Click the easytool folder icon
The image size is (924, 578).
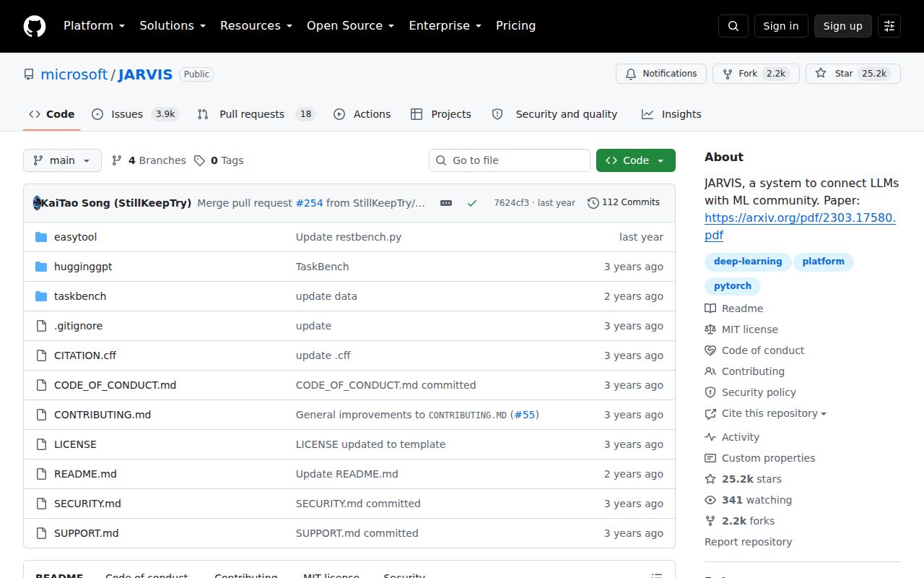coord(41,237)
